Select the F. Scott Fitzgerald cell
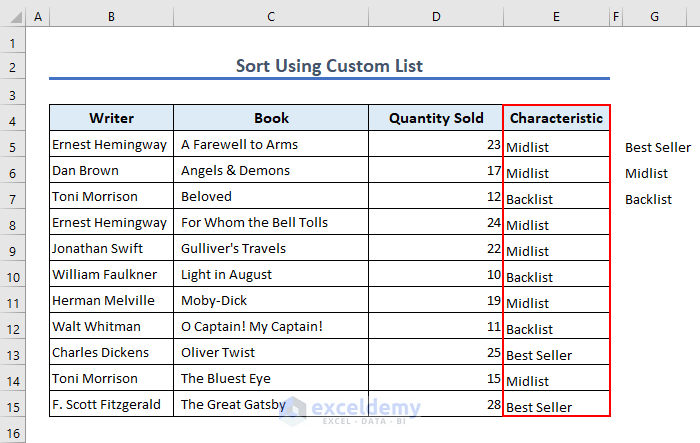700x443 pixels. [x=111, y=405]
